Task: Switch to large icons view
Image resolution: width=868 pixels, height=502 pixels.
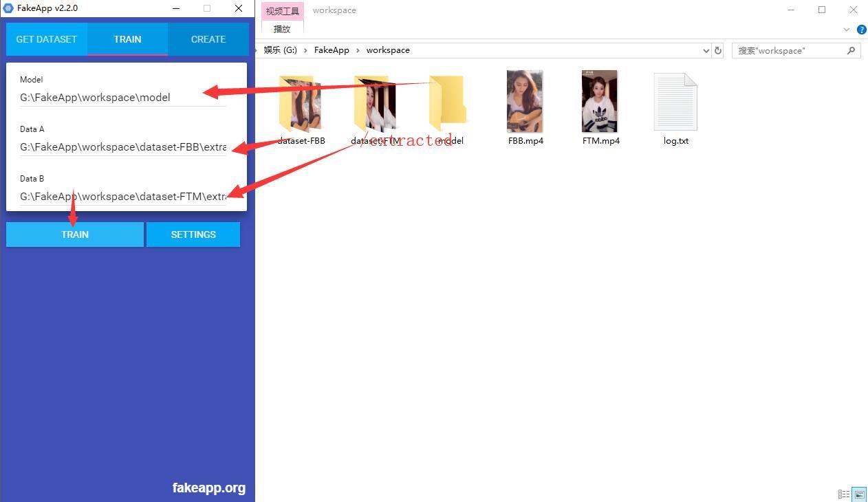Action: (x=859, y=494)
